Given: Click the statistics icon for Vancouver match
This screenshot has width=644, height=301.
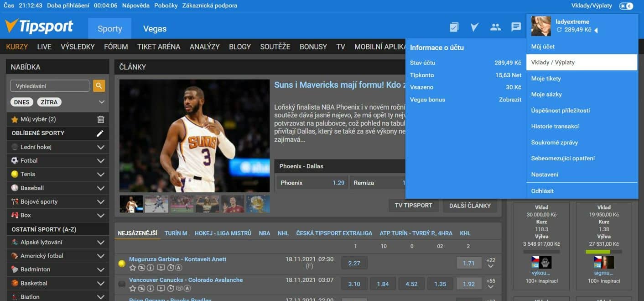Looking at the screenshot, I should click(x=142, y=288).
